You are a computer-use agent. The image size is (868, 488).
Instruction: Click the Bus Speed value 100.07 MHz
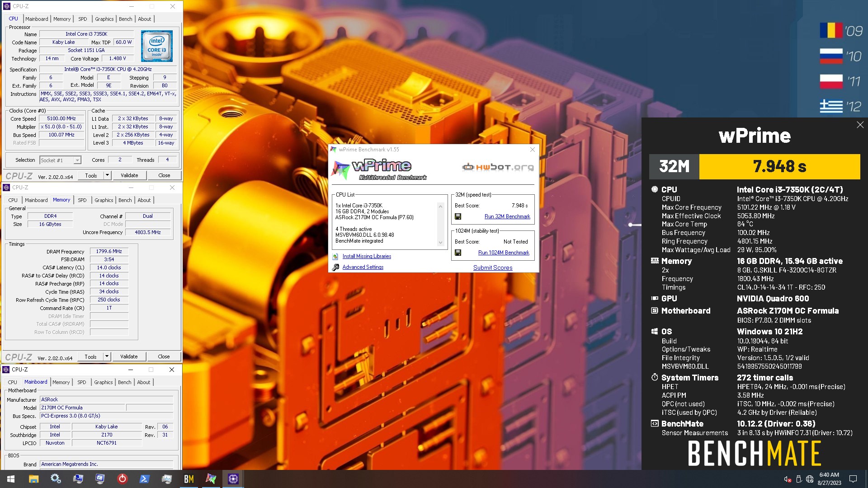(61, 135)
